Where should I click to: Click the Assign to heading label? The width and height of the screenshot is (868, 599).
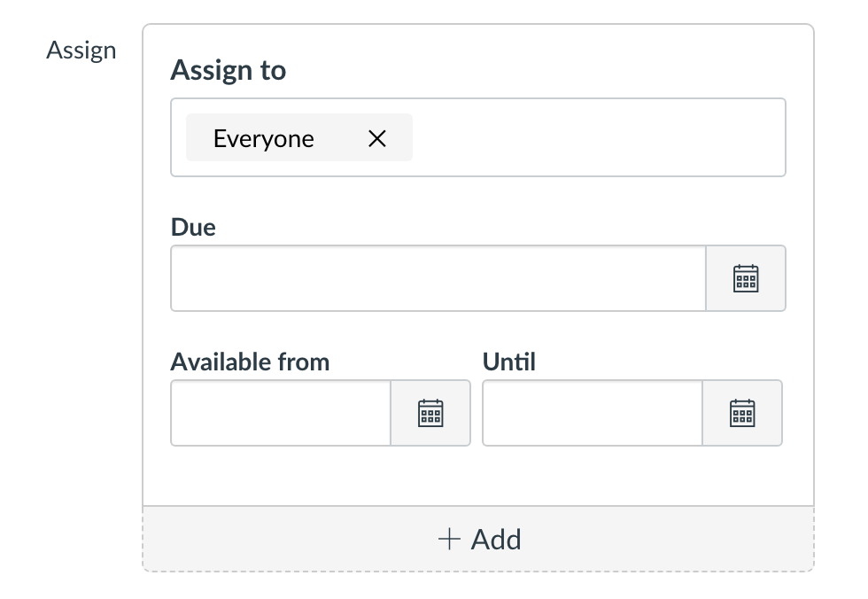pos(229,70)
